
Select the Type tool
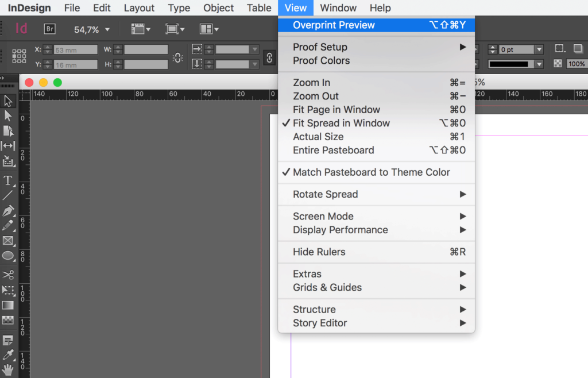(x=8, y=181)
